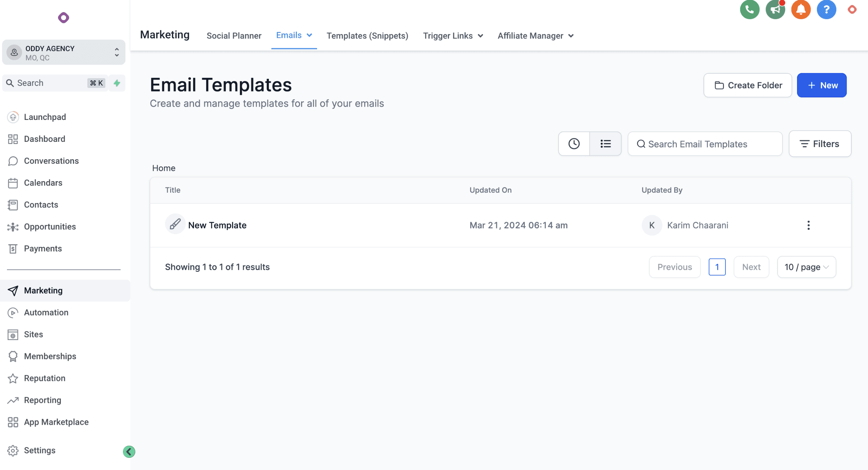The height and width of the screenshot is (470, 868).
Task: Click the green lightning quick actions icon
Action: 117,83
